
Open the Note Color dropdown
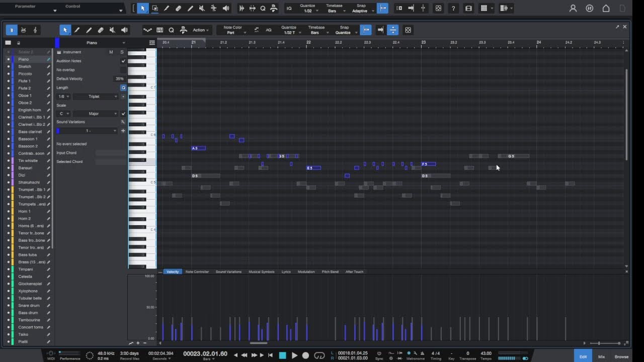pyautogui.click(x=233, y=30)
